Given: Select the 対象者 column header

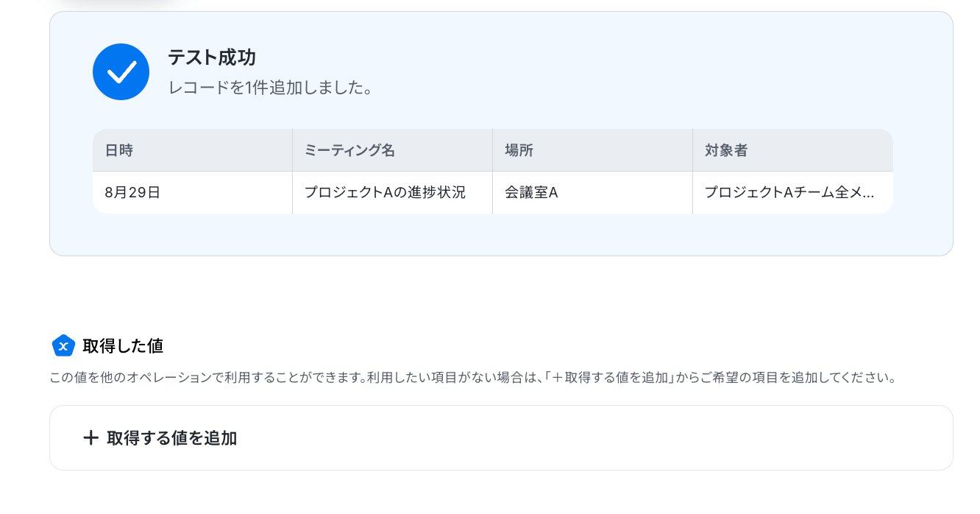Looking at the screenshot, I should point(793,150).
